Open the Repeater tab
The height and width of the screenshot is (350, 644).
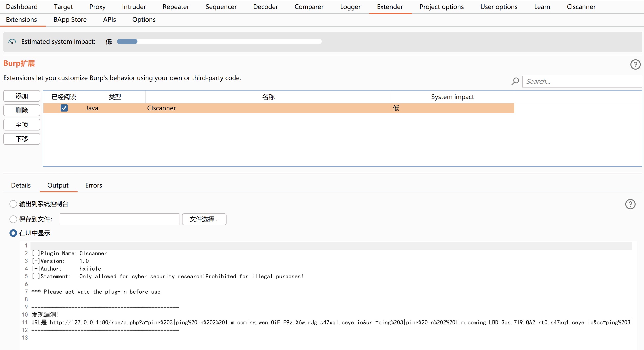pos(176,7)
